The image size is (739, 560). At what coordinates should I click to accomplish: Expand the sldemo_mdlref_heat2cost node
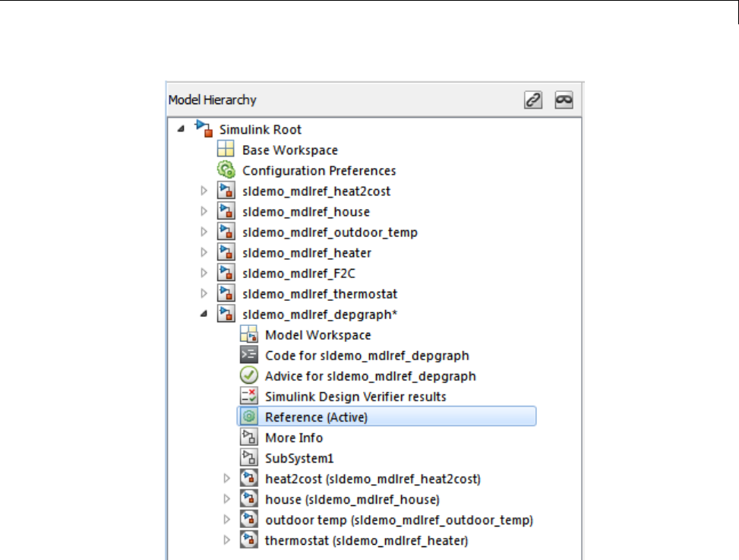pos(204,191)
